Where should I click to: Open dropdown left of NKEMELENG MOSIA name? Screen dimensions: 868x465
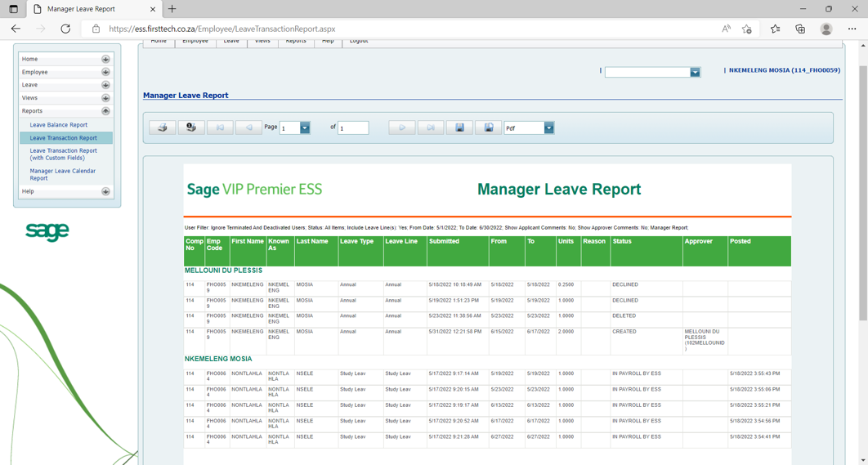[x=695, y=72]
